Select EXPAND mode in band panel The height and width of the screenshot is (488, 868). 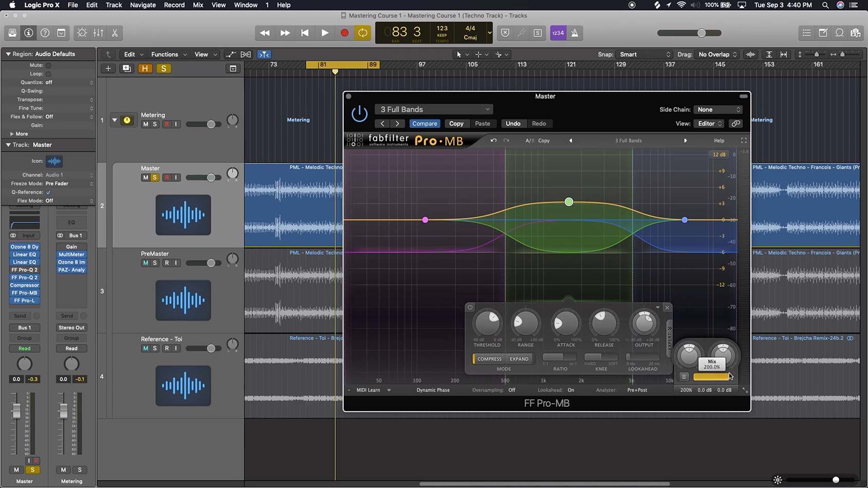tap(519, 359)
